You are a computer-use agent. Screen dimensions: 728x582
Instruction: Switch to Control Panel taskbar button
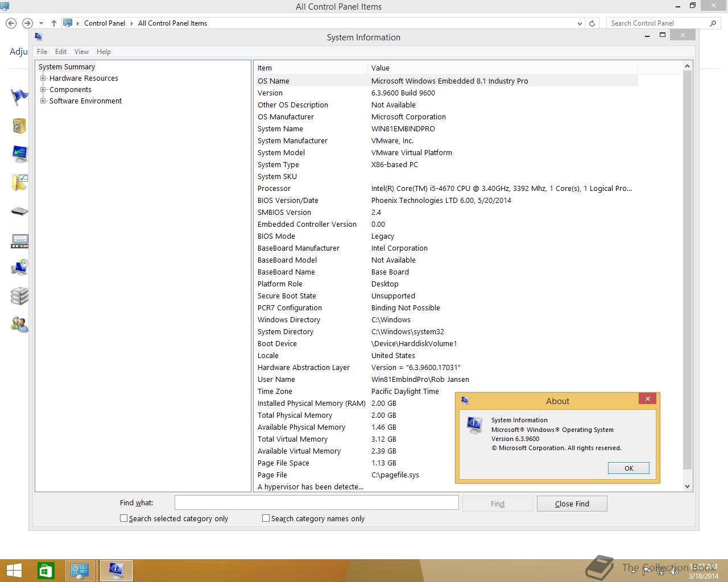pyautogui.click(x=80, y=571)
